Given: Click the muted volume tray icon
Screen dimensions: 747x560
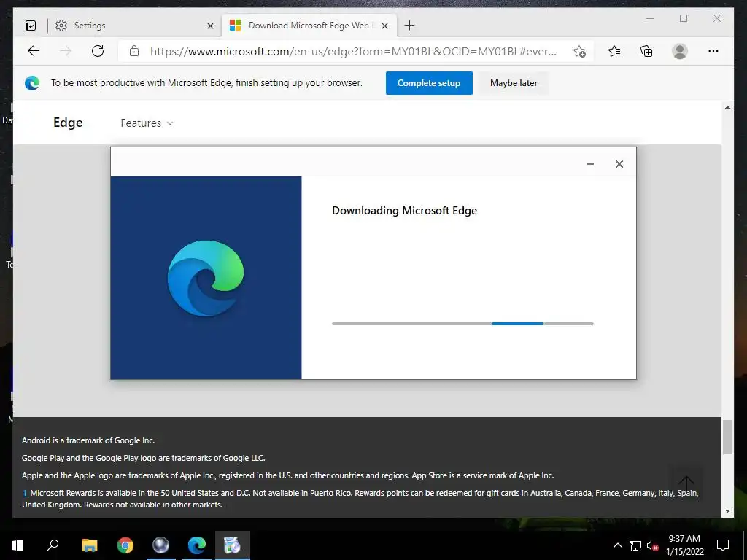Looking at the screenshot, I should [x=652, y=545].
